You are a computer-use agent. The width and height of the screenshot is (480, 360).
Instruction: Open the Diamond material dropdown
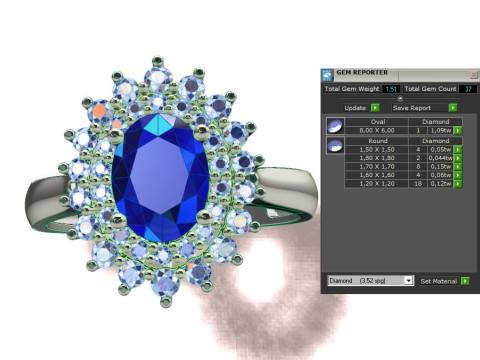point(409,281)
